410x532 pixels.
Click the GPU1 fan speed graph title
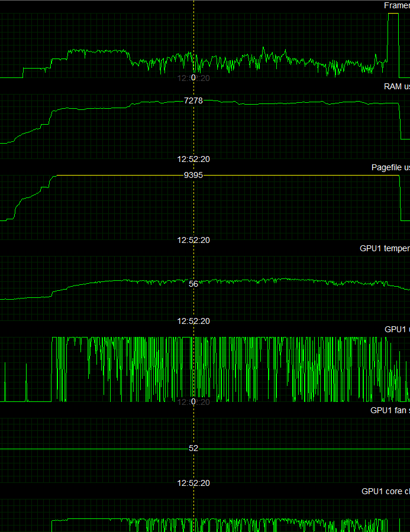click(x=390, y=410)
